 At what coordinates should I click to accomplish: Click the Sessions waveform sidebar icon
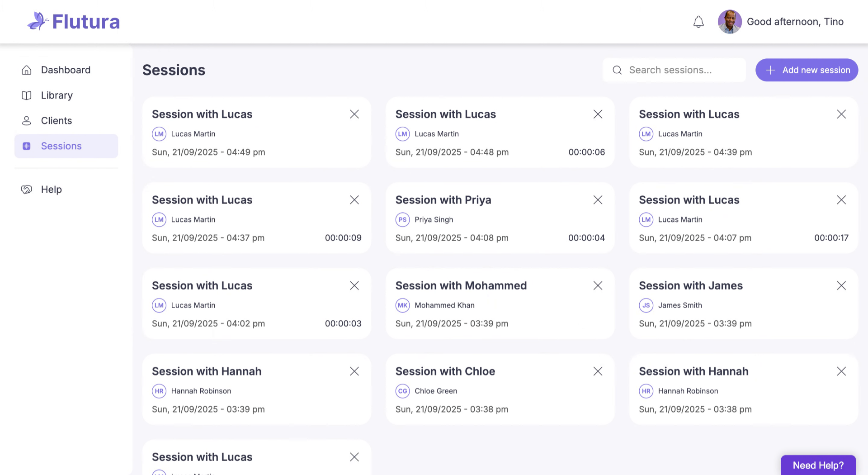tap(27, 146)
